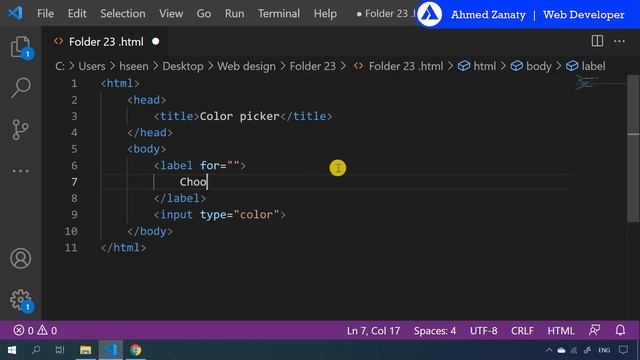640x360 pixels.
Task: Click the html symbol breadcrumb
Action: coord(484,66)
